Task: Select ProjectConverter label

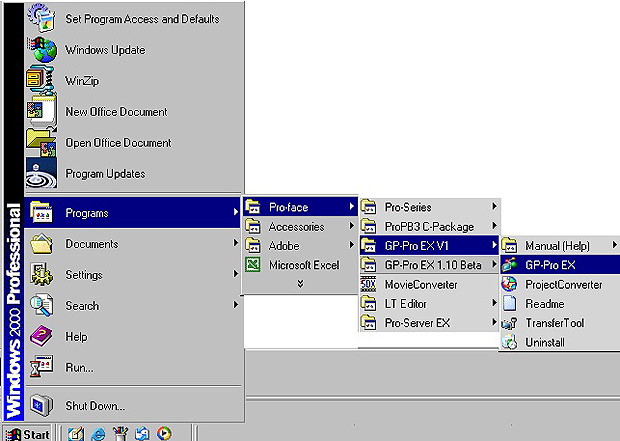Action: 563,284
